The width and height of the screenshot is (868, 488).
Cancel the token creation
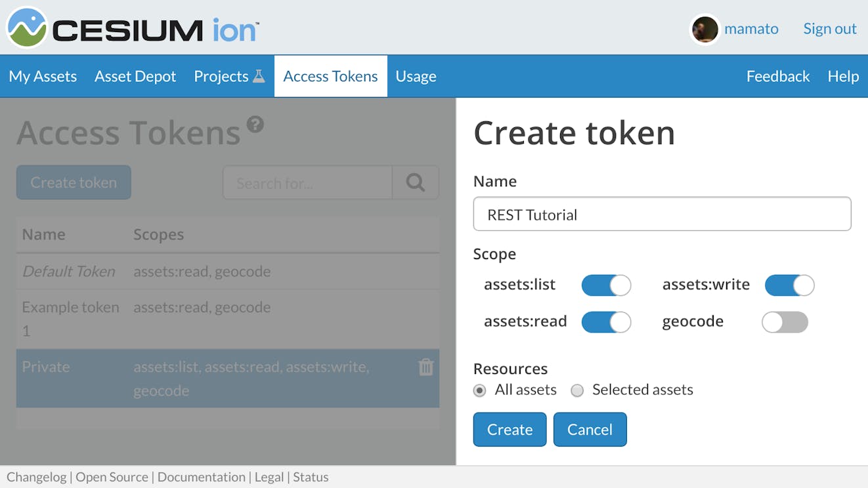[x=590, y=429]
